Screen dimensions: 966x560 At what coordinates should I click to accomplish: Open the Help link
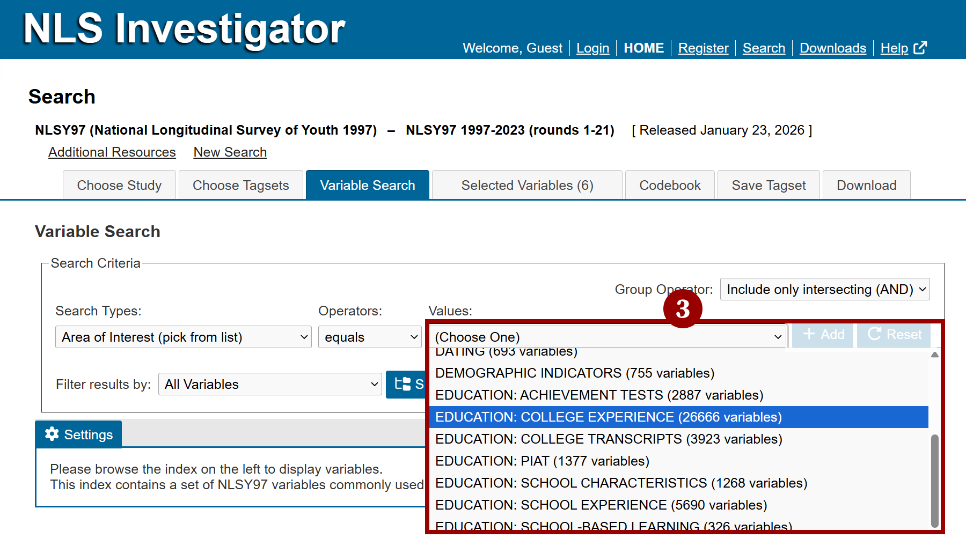(x=895, y=48)
